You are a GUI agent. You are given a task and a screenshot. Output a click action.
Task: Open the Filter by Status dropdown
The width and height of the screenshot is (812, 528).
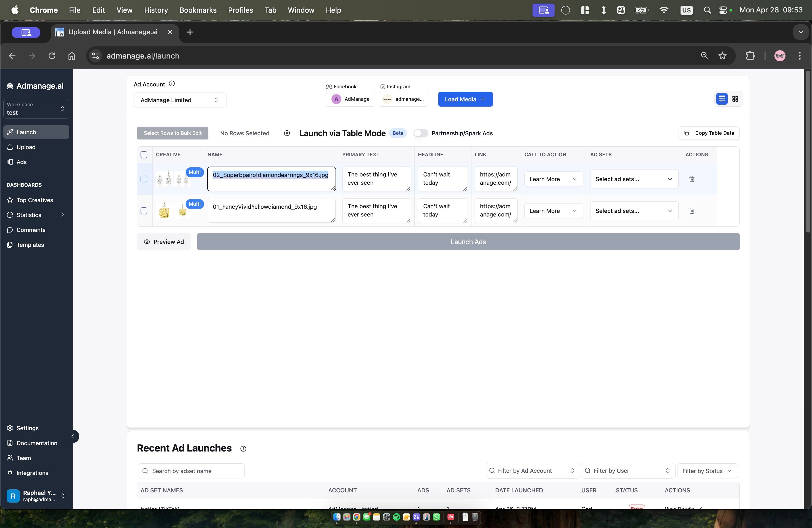click(x=707, y=471)
